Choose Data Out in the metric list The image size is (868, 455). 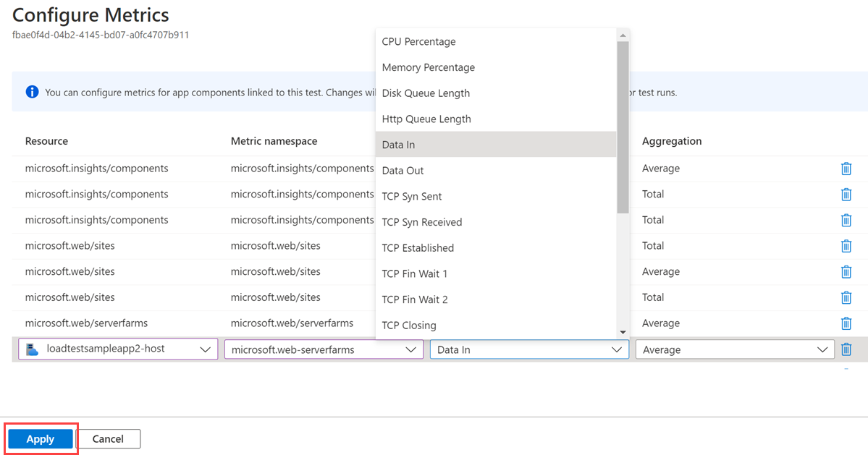[x=403, y=171]
